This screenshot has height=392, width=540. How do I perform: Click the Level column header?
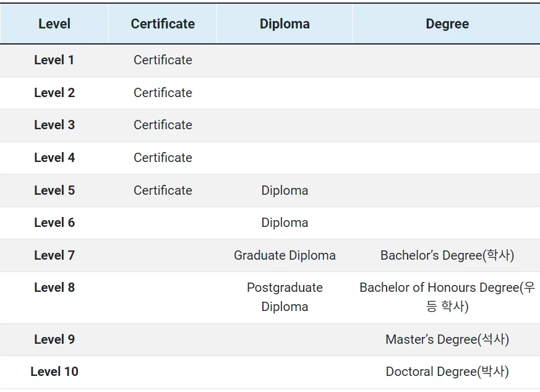coord(54,24)
